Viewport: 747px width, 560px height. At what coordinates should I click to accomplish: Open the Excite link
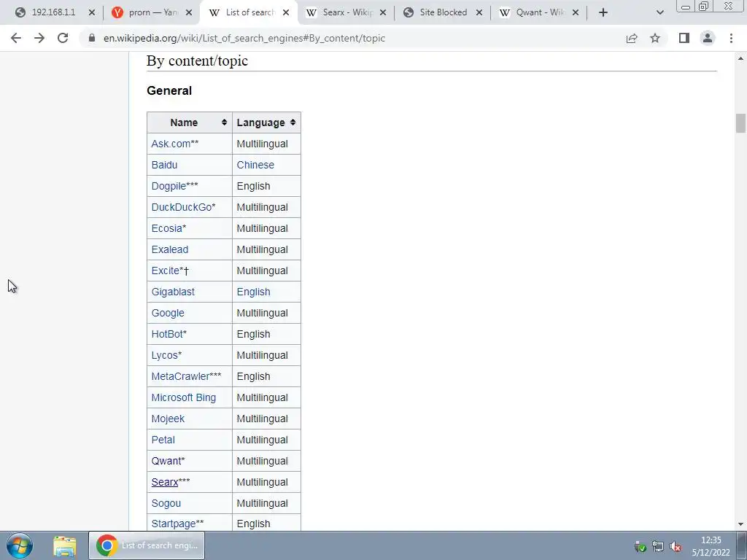point(166,271)
